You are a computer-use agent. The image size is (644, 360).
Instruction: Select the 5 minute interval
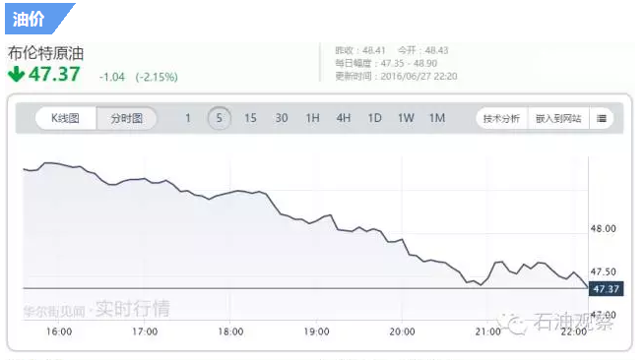220,118
